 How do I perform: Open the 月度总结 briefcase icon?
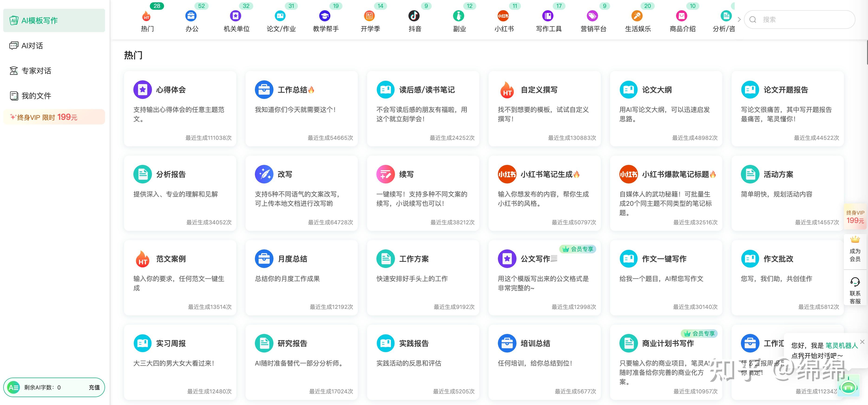pos(264,258)
